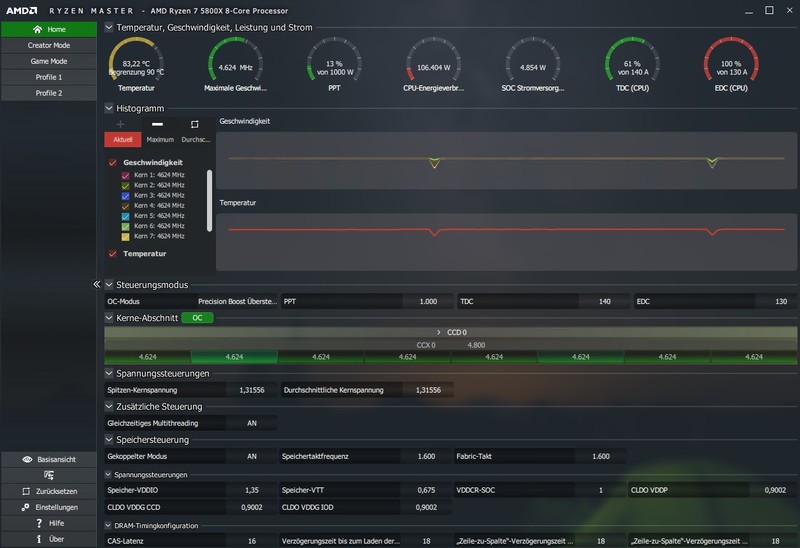Click the Zurücksetzen button
Viewport: 800px width, 548px height.
[48, 491]
